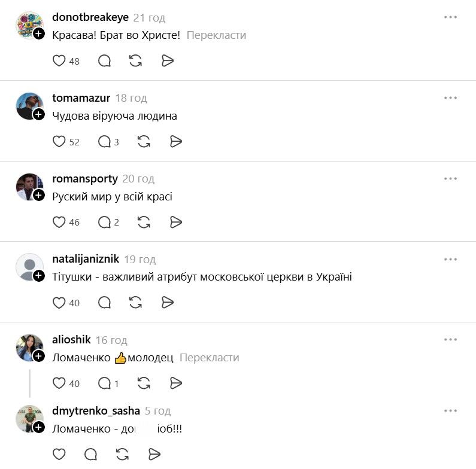Screen dimensions: 476x469
Task: Share romansporty's comment via send icon
Action: pyautogui.click(x=176, y=222)
